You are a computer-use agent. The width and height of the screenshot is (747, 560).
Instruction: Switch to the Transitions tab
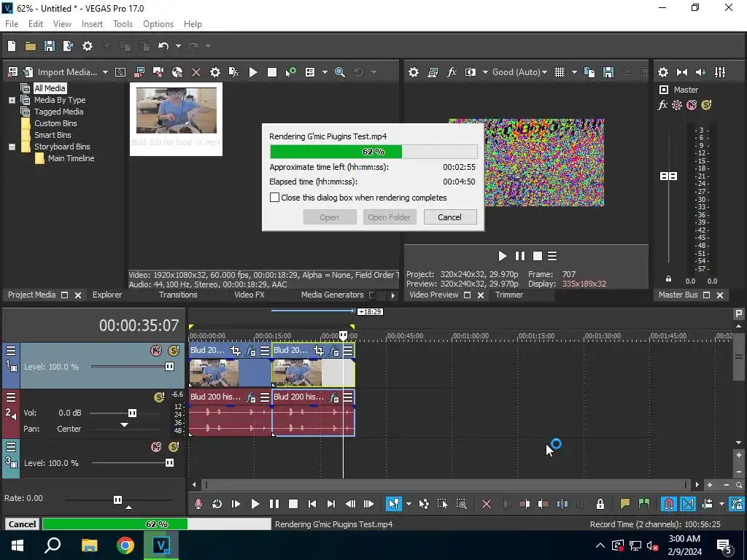pos(178,295)
